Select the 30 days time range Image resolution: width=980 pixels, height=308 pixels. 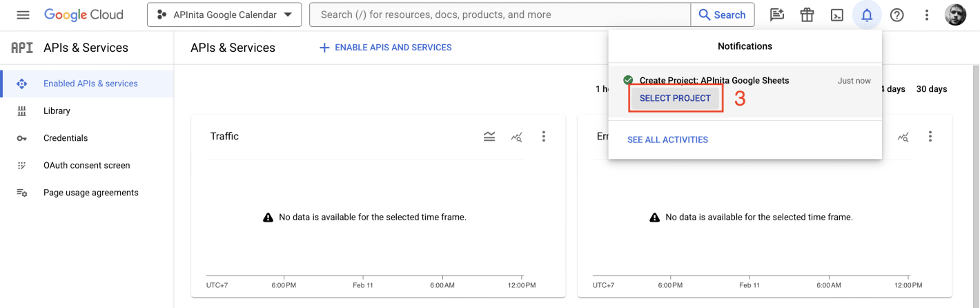(931, 89)
